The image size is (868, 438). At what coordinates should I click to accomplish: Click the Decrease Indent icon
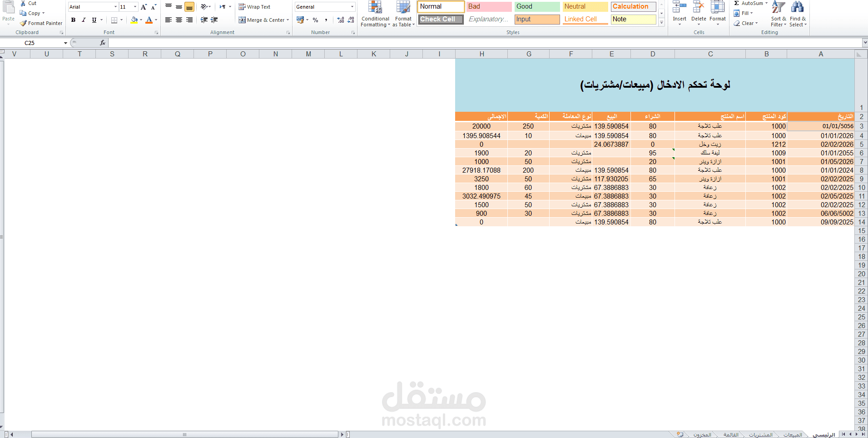coord(204,20)
